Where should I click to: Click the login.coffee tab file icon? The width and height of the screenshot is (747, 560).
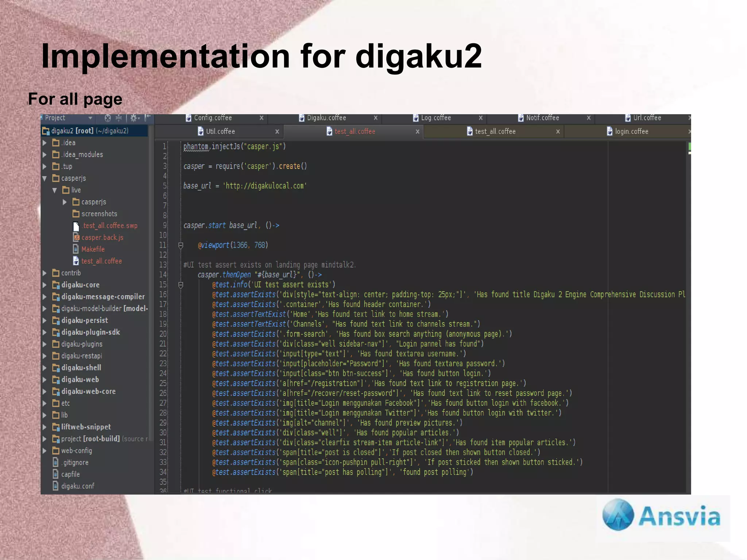click(x=610, y=131)
